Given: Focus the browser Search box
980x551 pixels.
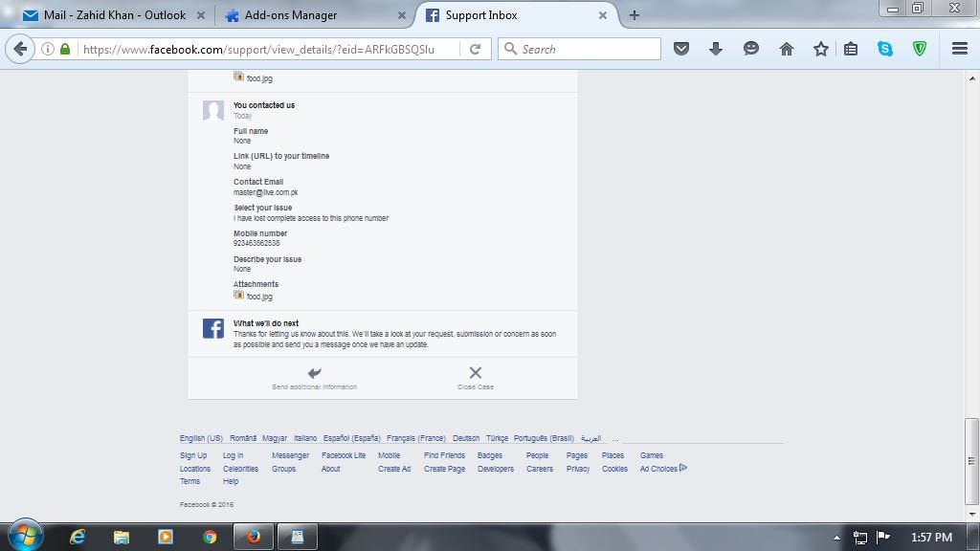Looking at the screenshot, I should coord(579,49).
